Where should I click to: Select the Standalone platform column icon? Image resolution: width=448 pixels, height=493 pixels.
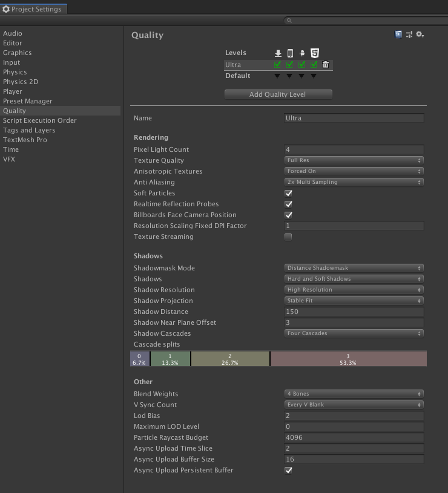278,53
